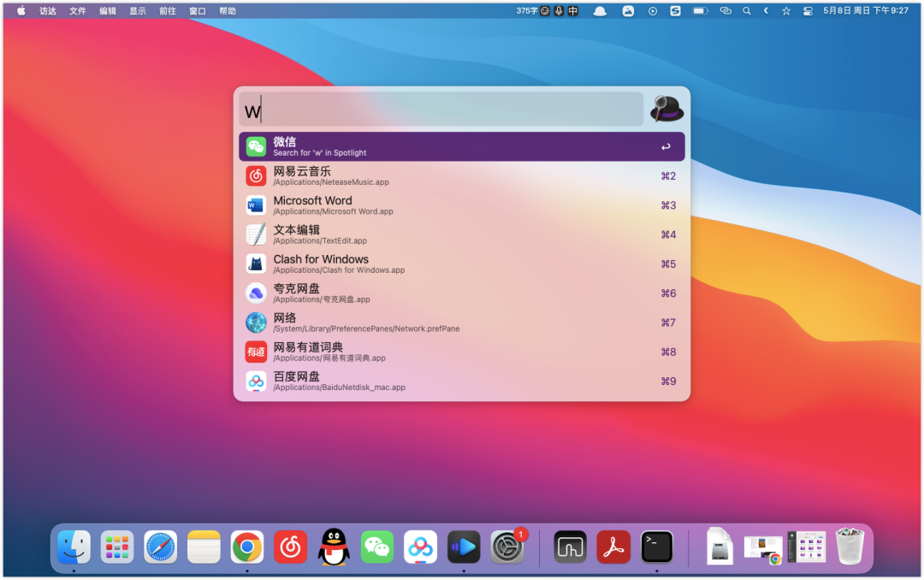924x580 pixels.
Task: Open Control Center in menu bar
Action: [808, 11]
